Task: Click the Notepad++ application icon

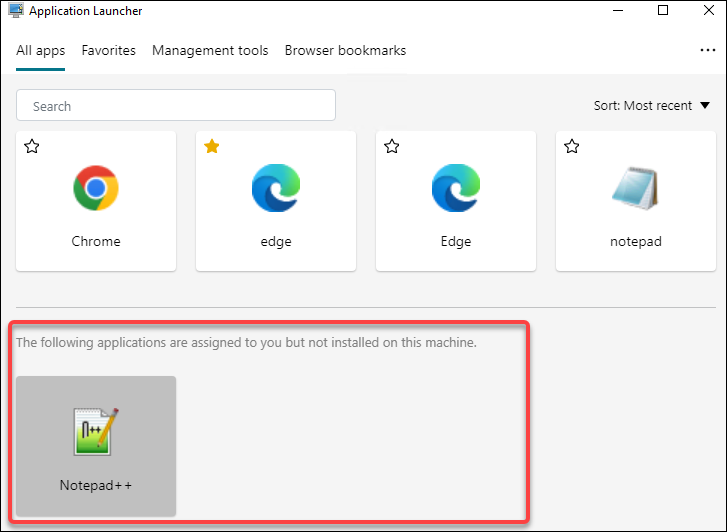Action: tap(96, 434)
